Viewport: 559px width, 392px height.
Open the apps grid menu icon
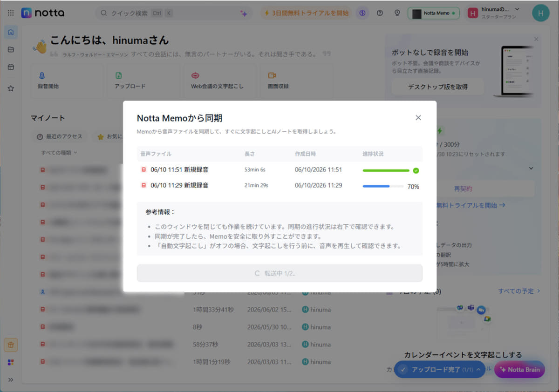(x=11, y=13)
